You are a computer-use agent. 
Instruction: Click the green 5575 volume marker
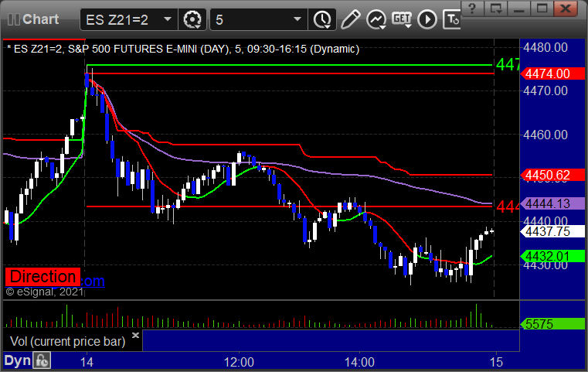tap(552, 324)
